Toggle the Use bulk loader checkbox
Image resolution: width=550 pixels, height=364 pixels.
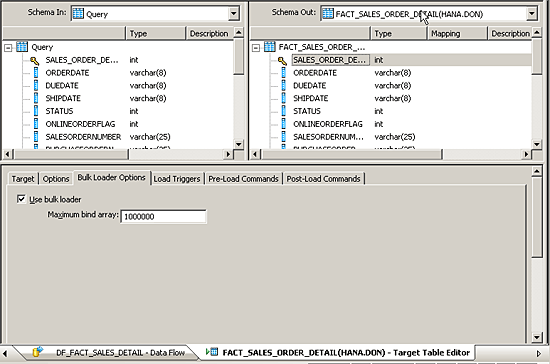[21, 199]
